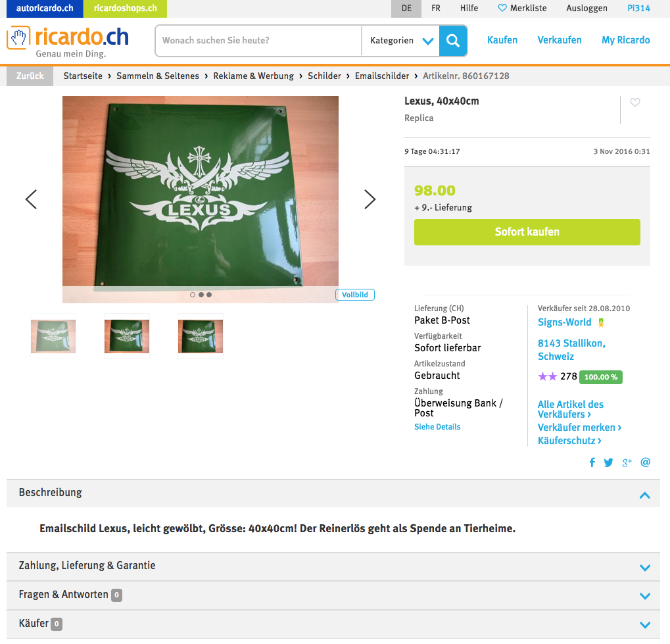670x644 pixels.
Task: Expand the Fragen & Antworten section
Action: [x=333, y=595]
